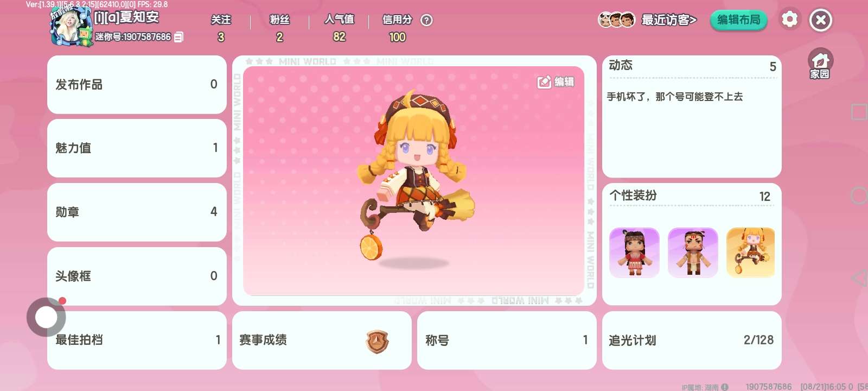868x391 pixels.
Task: Click the 编辑布局 button
Action: tap(739, 20)
